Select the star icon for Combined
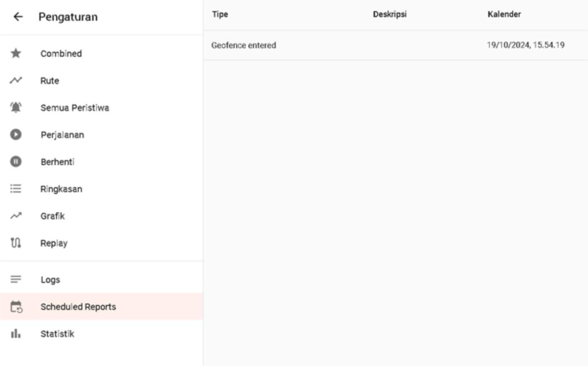Viewport: 588px width, 366px height. pyautogui.click(x=16, y=53)
